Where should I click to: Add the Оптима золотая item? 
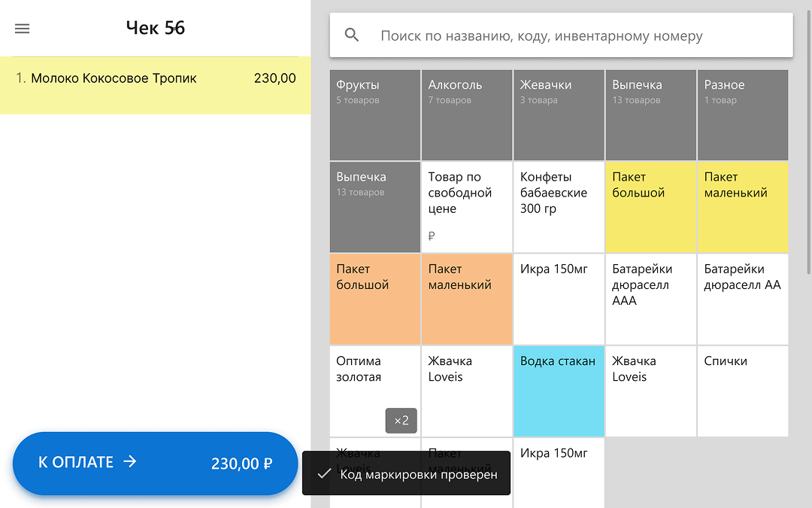375,391
